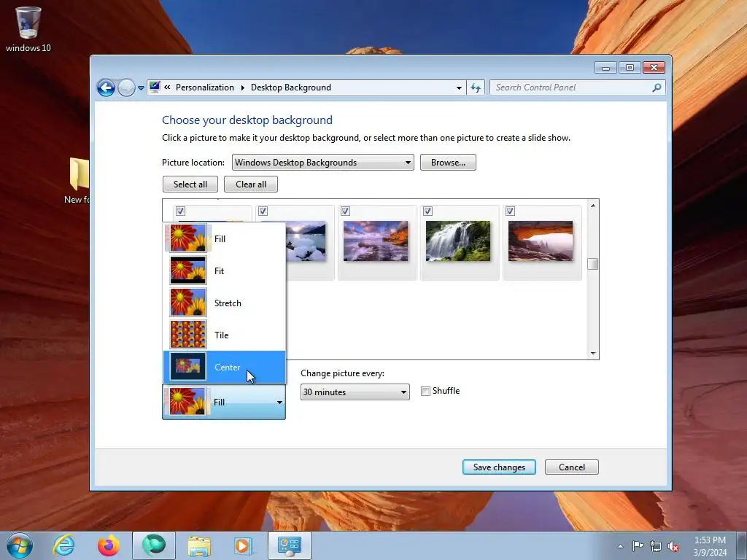
Task: Go back with the blue back arrow
Action: point(106,87)
